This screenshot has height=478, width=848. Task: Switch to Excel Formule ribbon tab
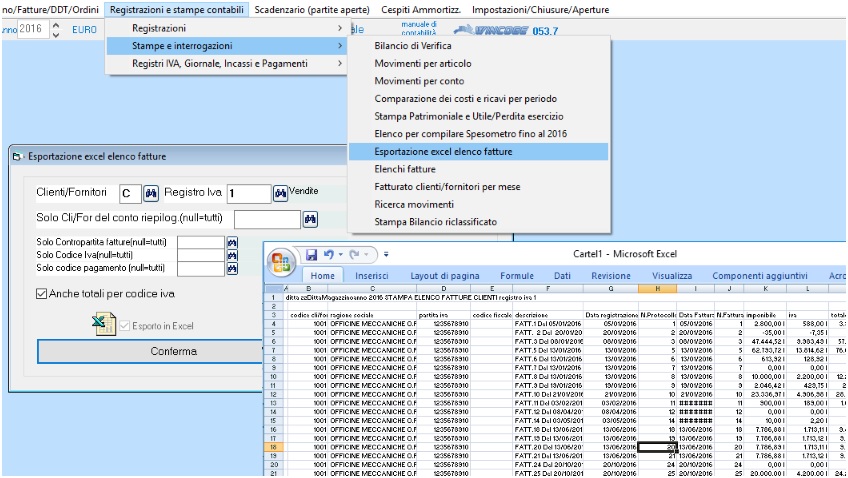click(516, 276)
